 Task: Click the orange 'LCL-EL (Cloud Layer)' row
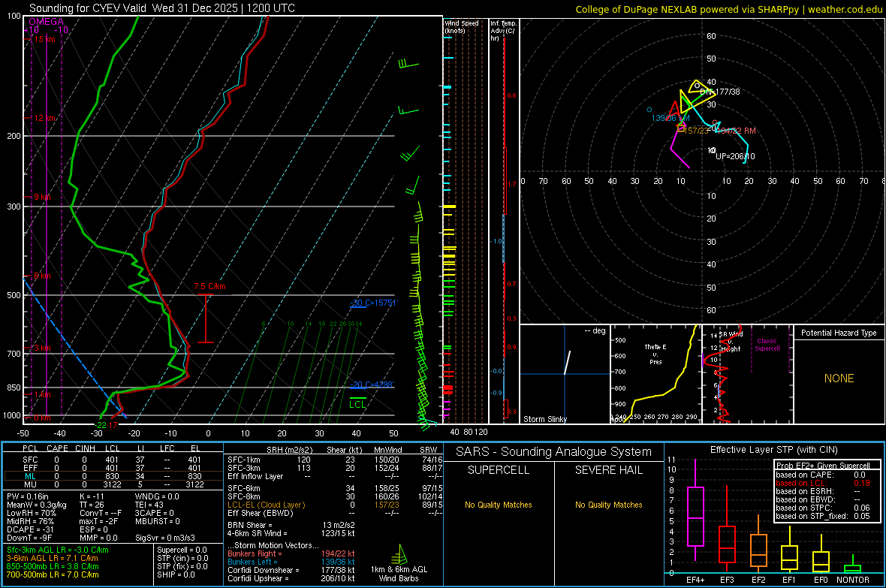pos(335,505)
